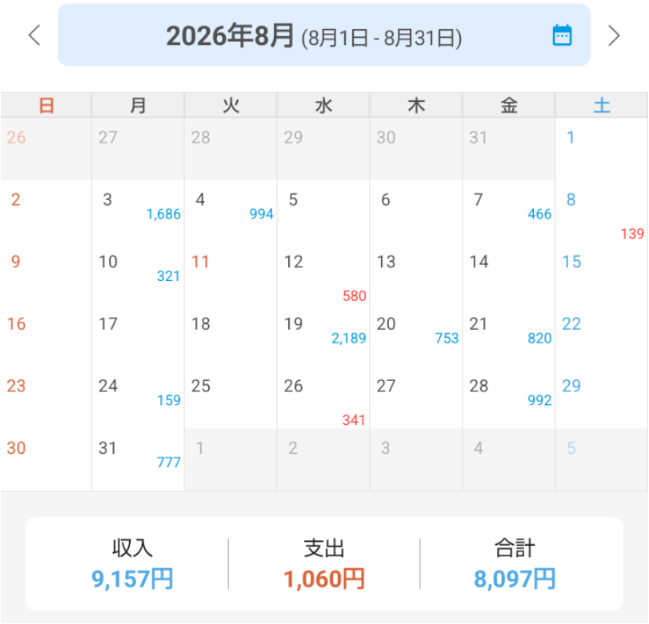This screenshot has height=624, width=649.
Task: Select August 4 with 994 entry
Action: [231, 211]
